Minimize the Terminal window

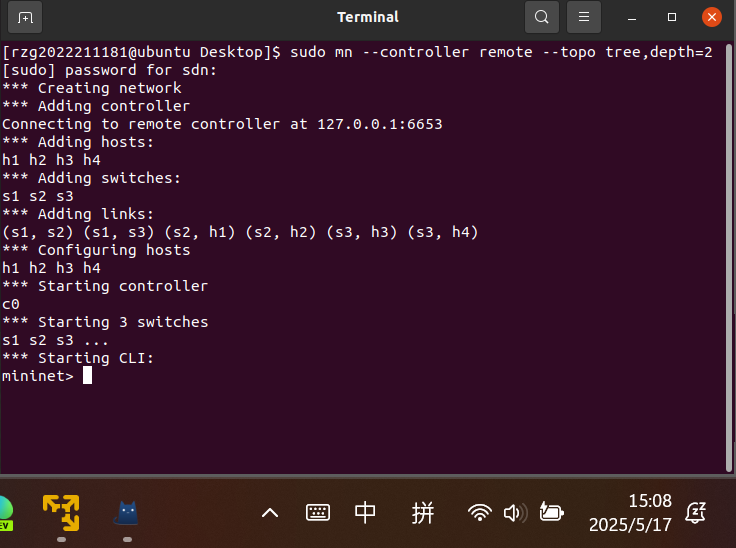(632, 17)
